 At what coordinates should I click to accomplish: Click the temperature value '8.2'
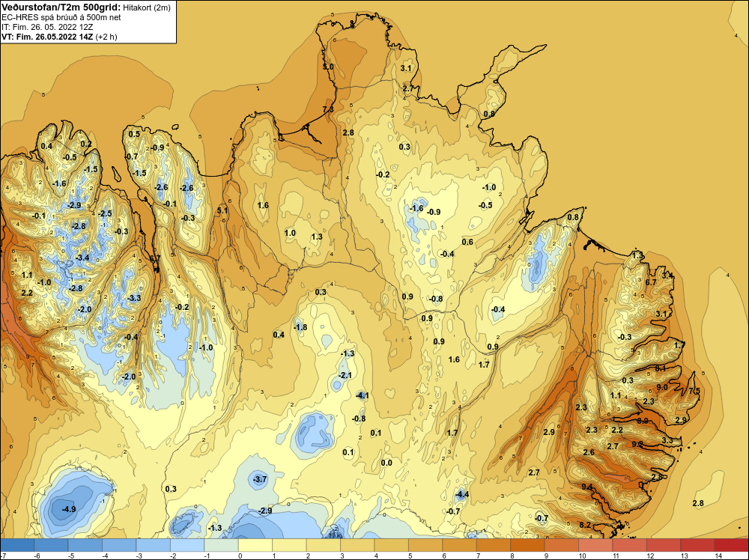tap(585, 525)
